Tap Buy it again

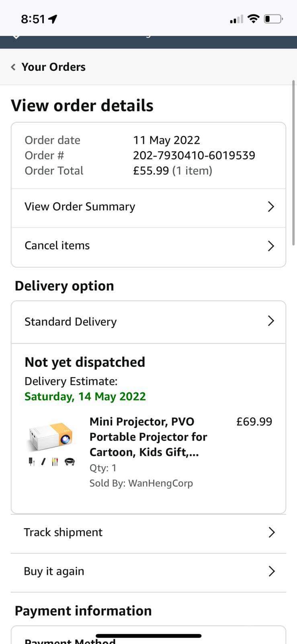[54, 571]
